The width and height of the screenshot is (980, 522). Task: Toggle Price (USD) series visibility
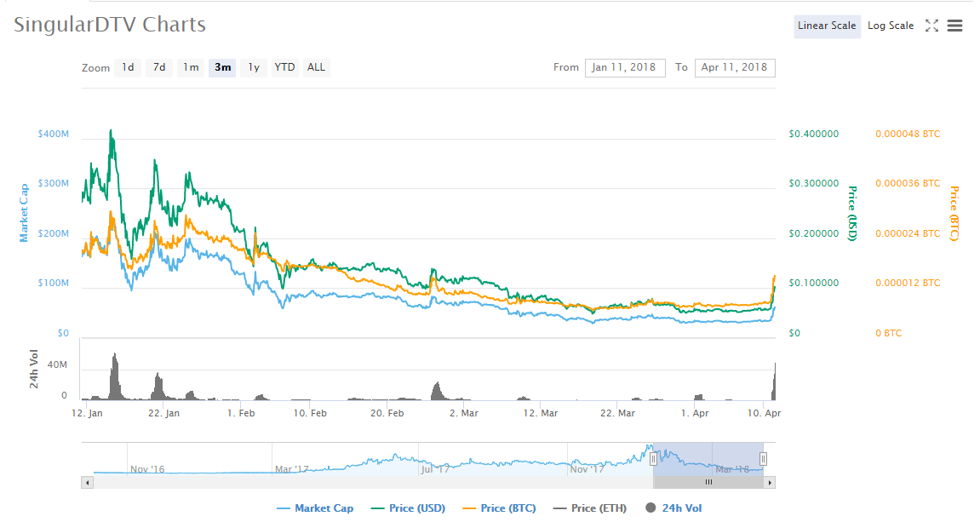409,508
